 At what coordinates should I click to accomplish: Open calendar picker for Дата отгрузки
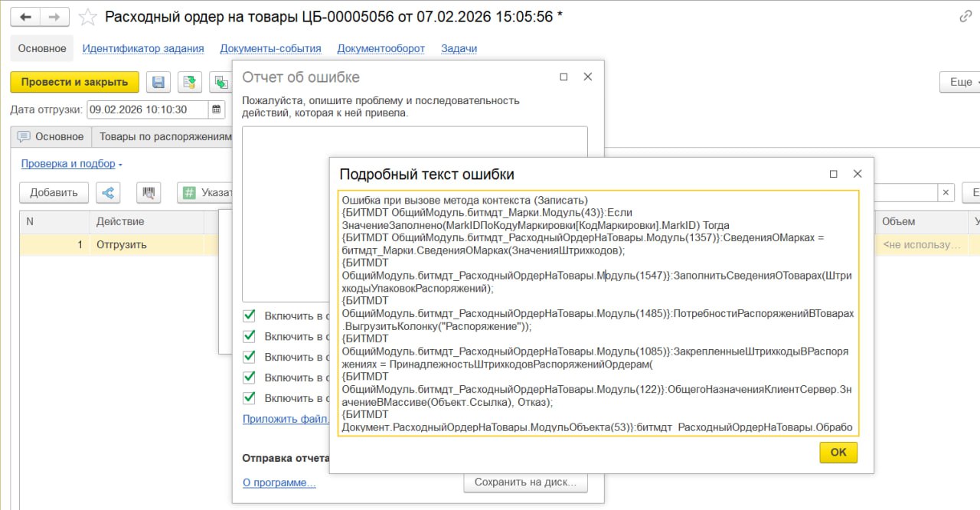pyautogui.click(x=217, y=110)
